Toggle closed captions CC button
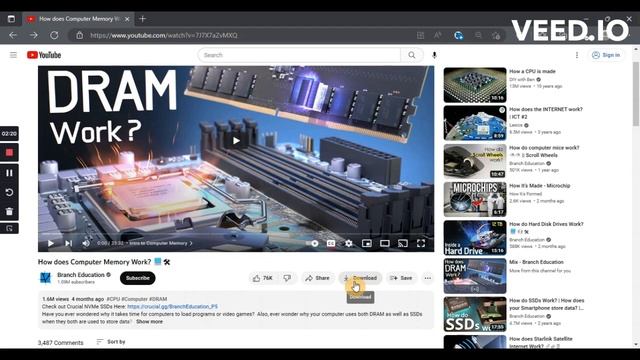This screenshot has width=640, height=360. tap(331, 243)
